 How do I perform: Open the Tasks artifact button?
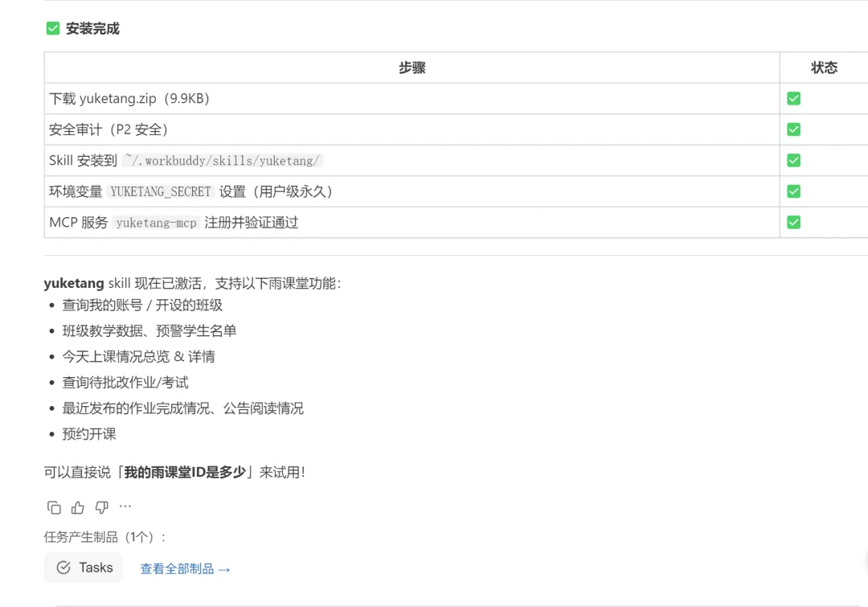coord(84,568)
